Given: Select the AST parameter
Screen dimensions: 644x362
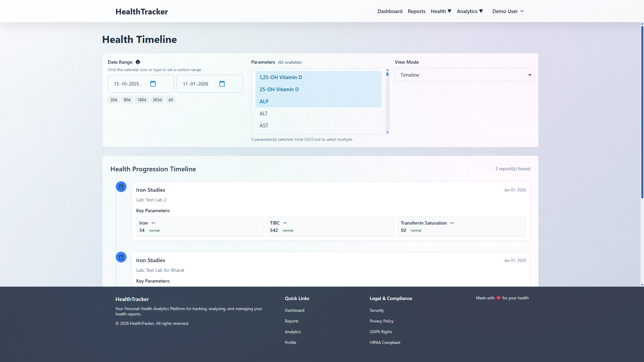Looking at the screenshot, I should click(264, 125).
